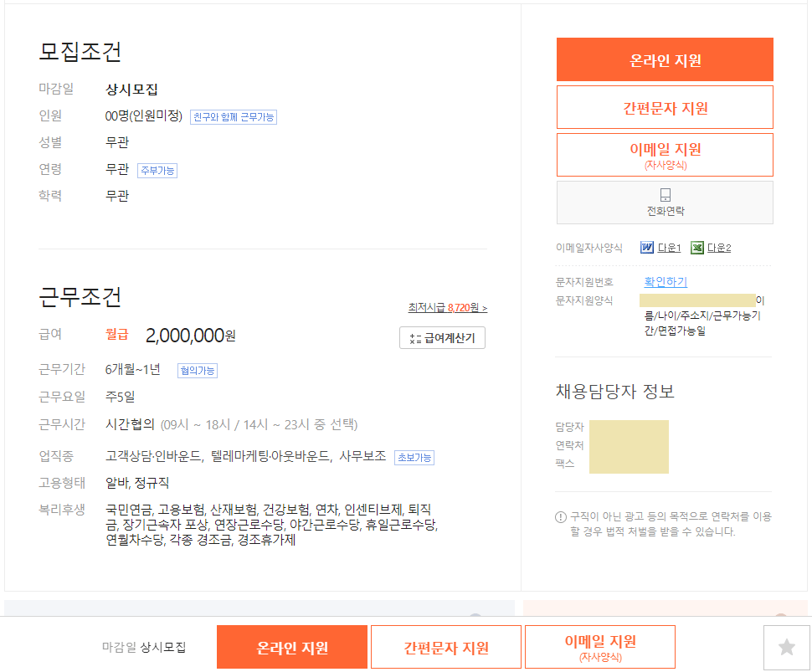Select 간편문자 지원 in the sidebar
This screenshot has width=812, height=672.
click(x=664, y=106)
